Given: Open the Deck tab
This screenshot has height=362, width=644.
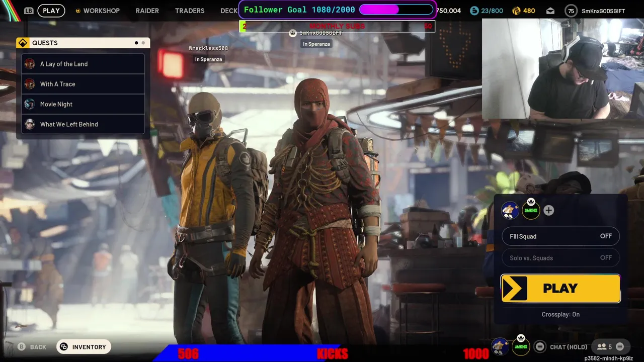Looking at the screenshot, I should pyautogui.click(x=229, y=11).
